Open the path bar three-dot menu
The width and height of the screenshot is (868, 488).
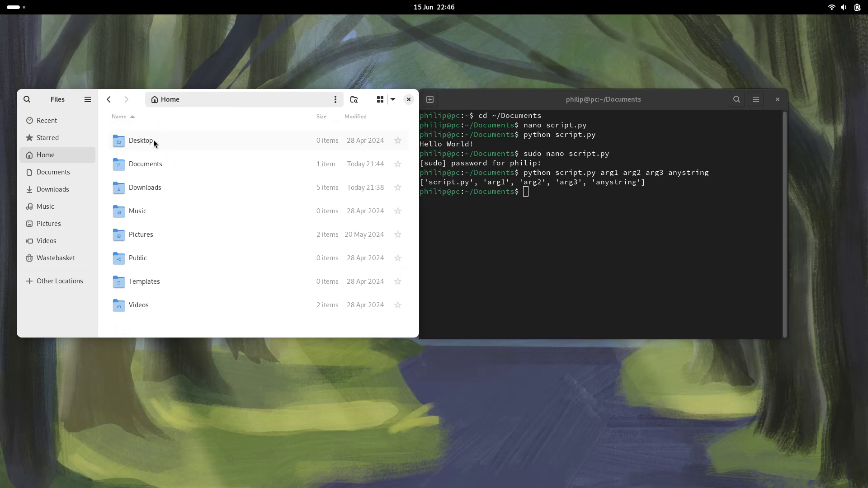(x=335, y=99)
